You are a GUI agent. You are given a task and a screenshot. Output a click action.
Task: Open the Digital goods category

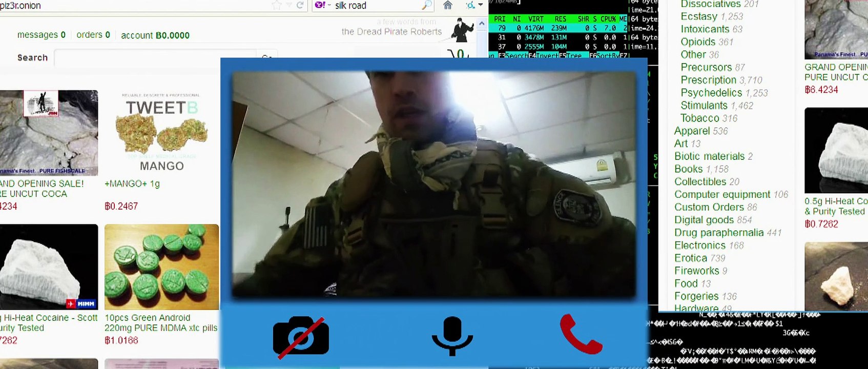713,220
